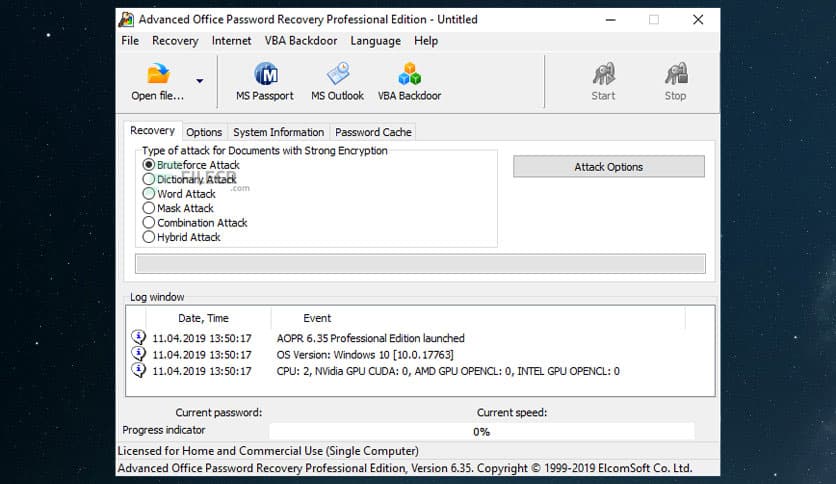Click the Current speed label
The image size is (836, 484).
[x=512, y=413]
